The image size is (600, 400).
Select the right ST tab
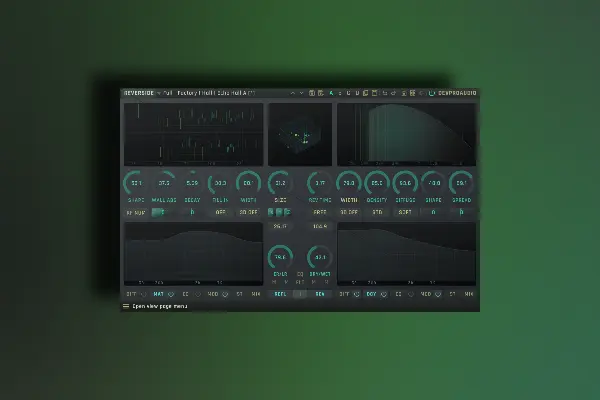(452, 294)
